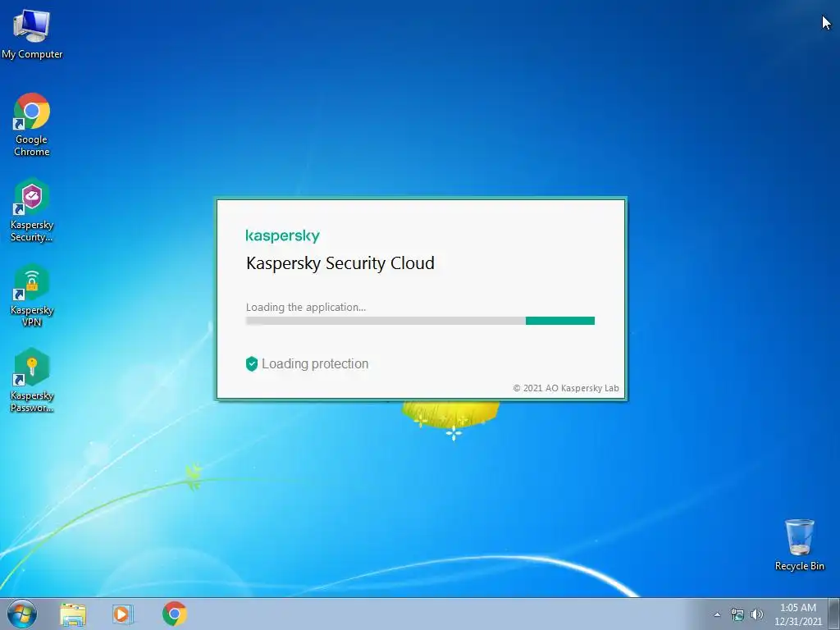This screenshot has height=630, width=840.
Task: Click the Loading the application progress bar
Action: point(420,321)
